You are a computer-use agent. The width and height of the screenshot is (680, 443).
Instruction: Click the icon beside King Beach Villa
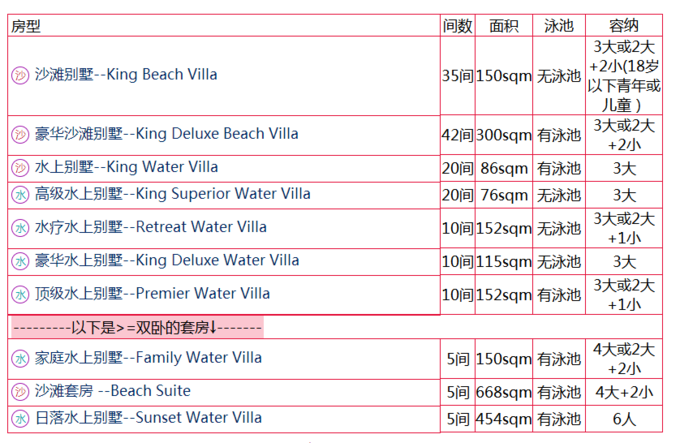20,75
